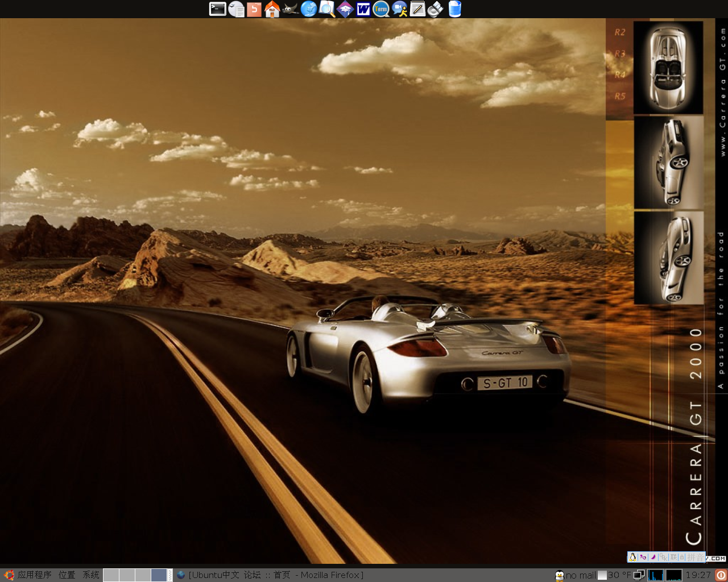Open the 位置 places menu

coord(67,575)
